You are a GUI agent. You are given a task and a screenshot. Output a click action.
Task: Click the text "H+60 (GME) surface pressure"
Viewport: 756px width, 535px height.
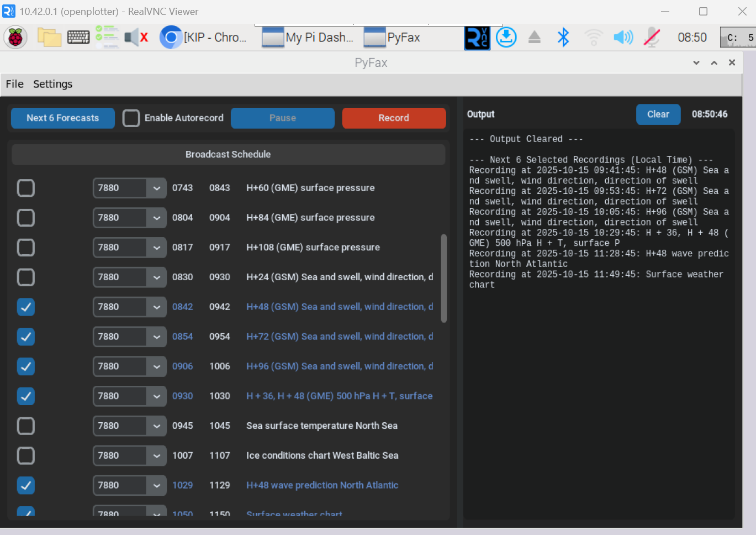coord(310,188)
